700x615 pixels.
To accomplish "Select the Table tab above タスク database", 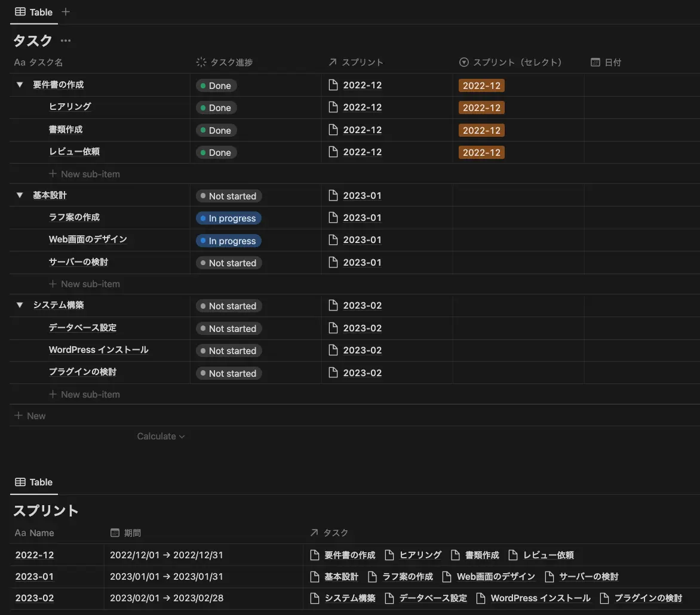I will (34, 12).
